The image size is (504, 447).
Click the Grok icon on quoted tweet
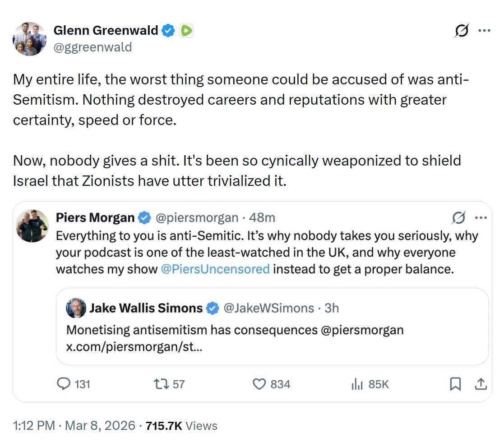pos(458,218)
